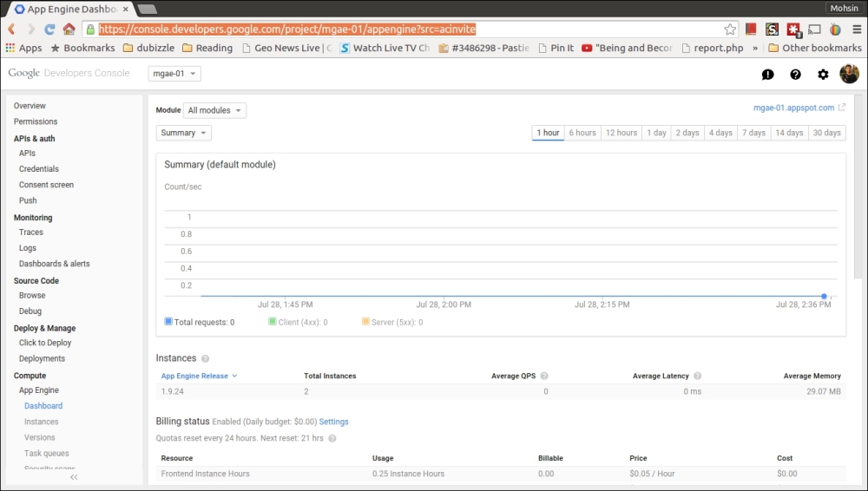The width and height of the screenshot is (868, 491).
Task: Open the Summary chart type dropdown
Action: point(184,133)
